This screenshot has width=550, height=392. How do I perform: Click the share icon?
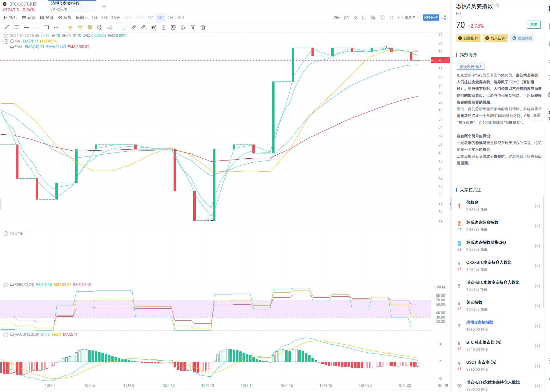[444, 18]
